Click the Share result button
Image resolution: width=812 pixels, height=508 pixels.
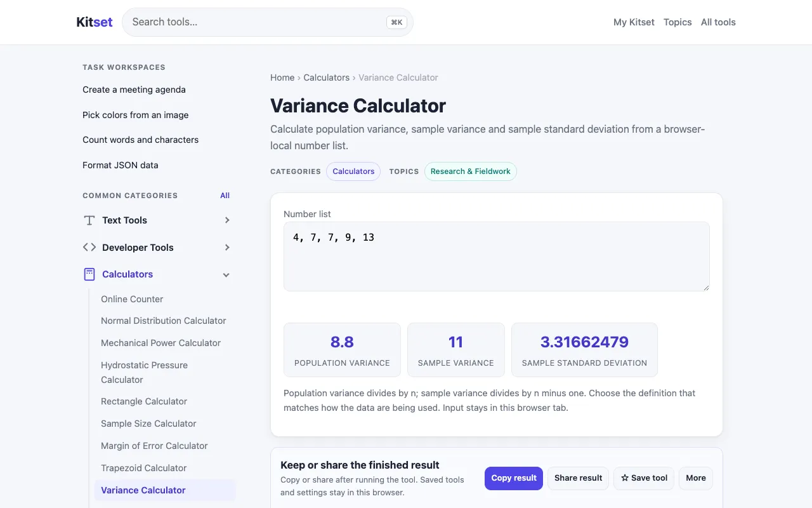579,478
